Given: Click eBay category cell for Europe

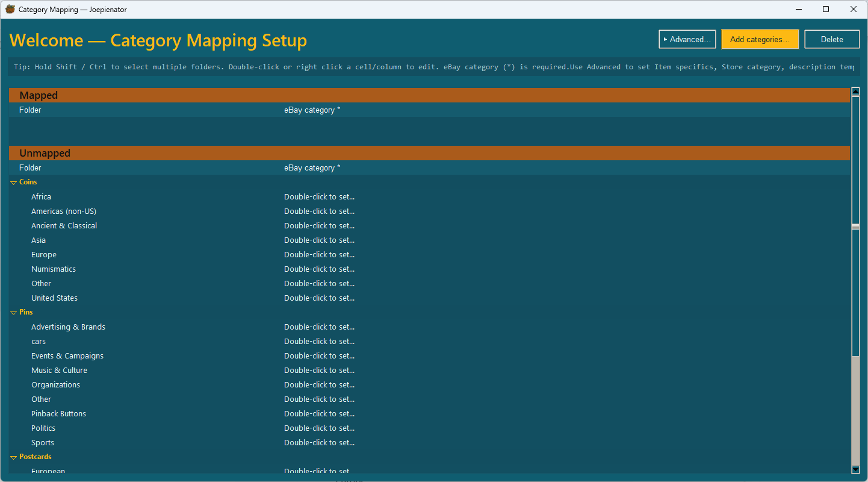Looking at the screenshot, I should (319, 255).
